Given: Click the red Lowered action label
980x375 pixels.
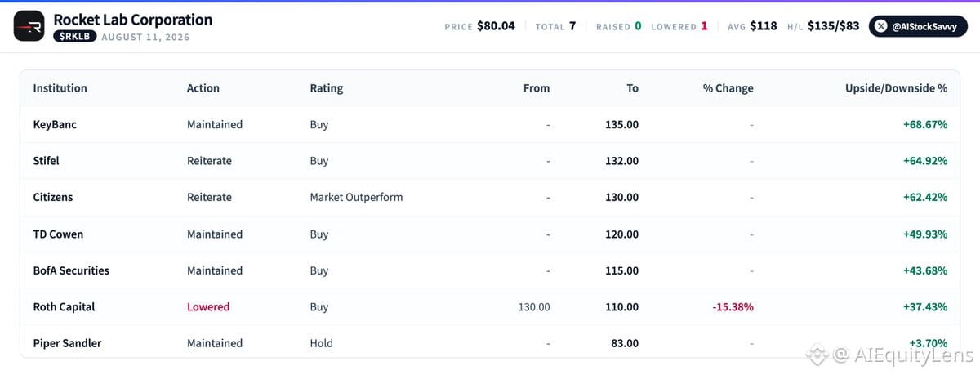Looking at the screenshot, I should click(208, 307).
